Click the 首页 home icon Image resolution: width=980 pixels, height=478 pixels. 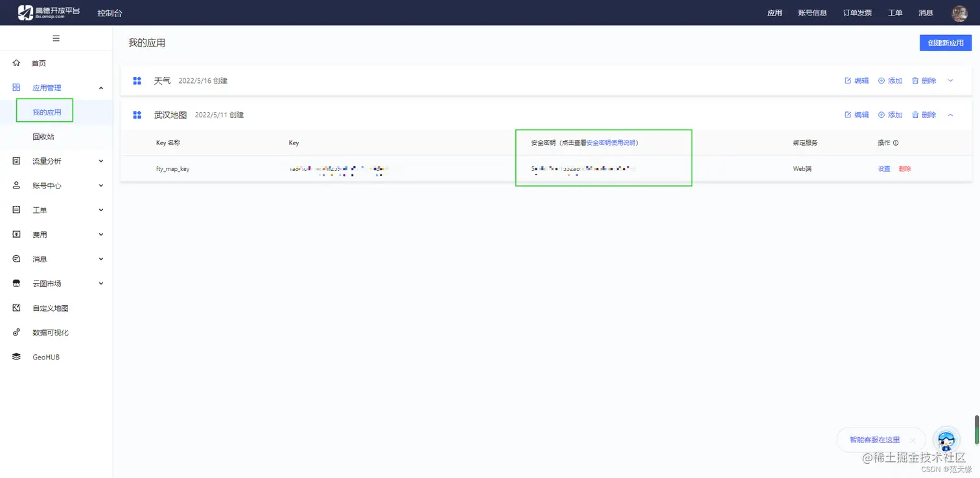pos(17,63)
